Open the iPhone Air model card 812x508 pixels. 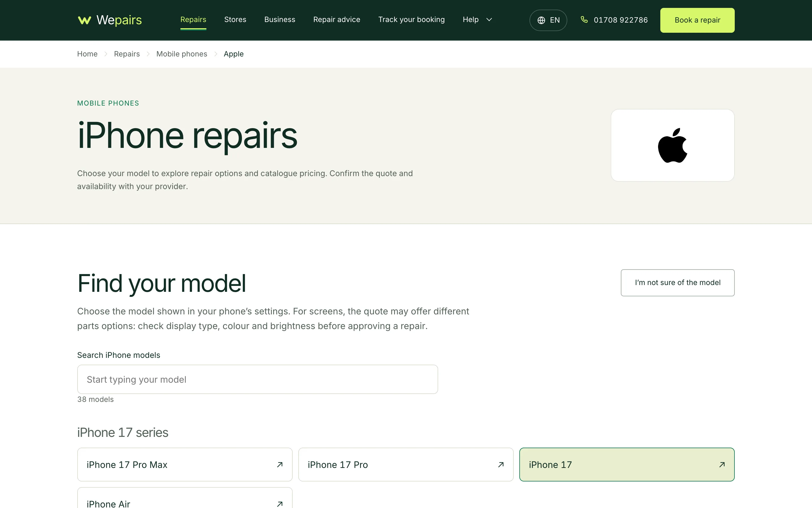pyautogui.click(x=185, y=498)
